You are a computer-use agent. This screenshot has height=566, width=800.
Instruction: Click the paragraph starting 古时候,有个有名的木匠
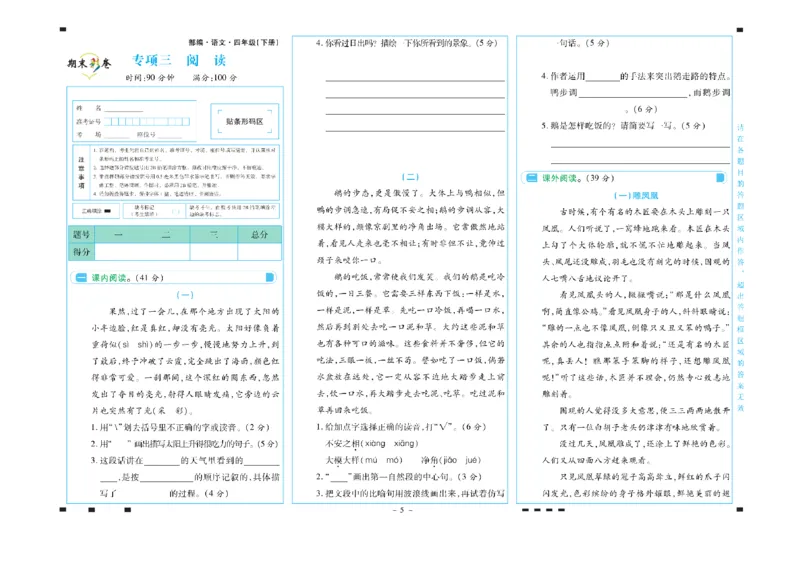click(636, 245)
